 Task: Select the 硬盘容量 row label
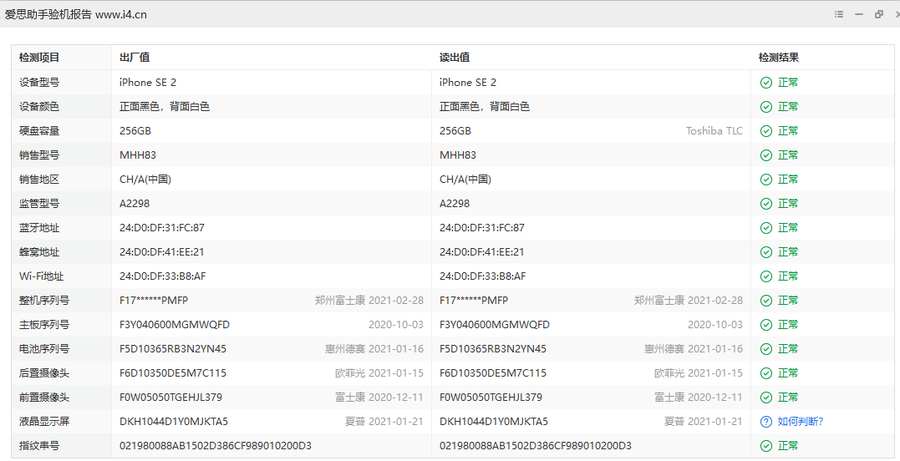[x=39, y=131]
